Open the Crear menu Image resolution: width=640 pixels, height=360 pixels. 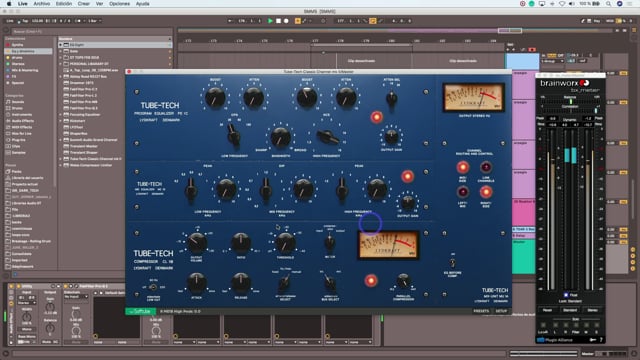coord(84,4)
